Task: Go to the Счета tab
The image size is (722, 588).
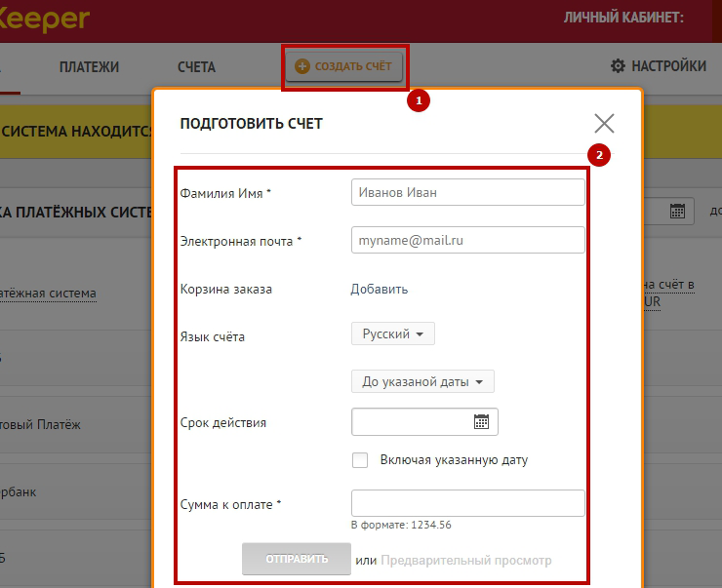Action: [x=196, y=67]
